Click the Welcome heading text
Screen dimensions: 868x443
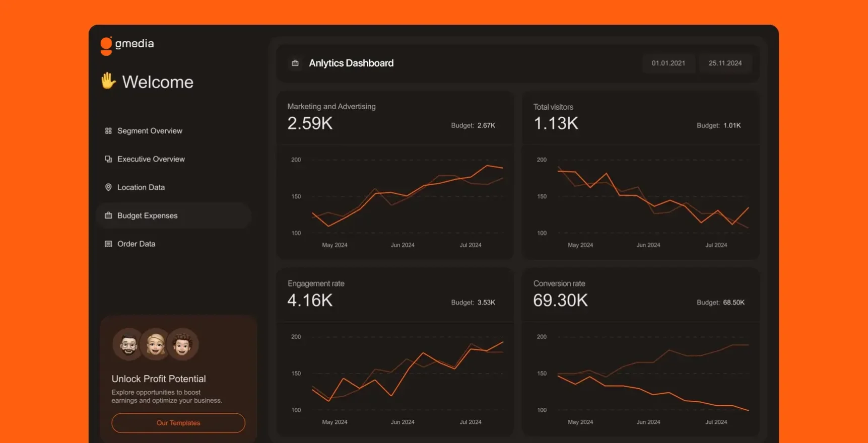click(x=158, y=82)
